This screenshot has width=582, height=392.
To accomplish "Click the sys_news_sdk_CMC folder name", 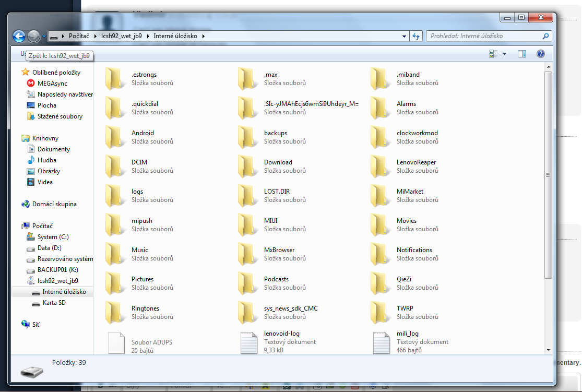I will 291,308.
